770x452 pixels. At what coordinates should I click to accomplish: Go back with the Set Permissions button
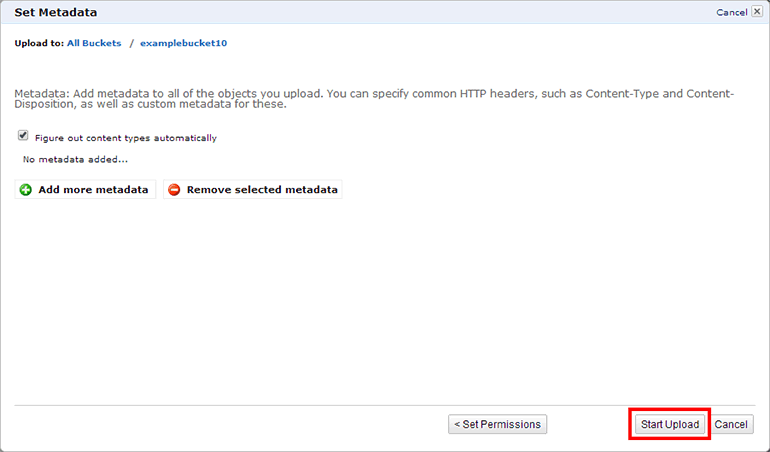coord(497,424)
